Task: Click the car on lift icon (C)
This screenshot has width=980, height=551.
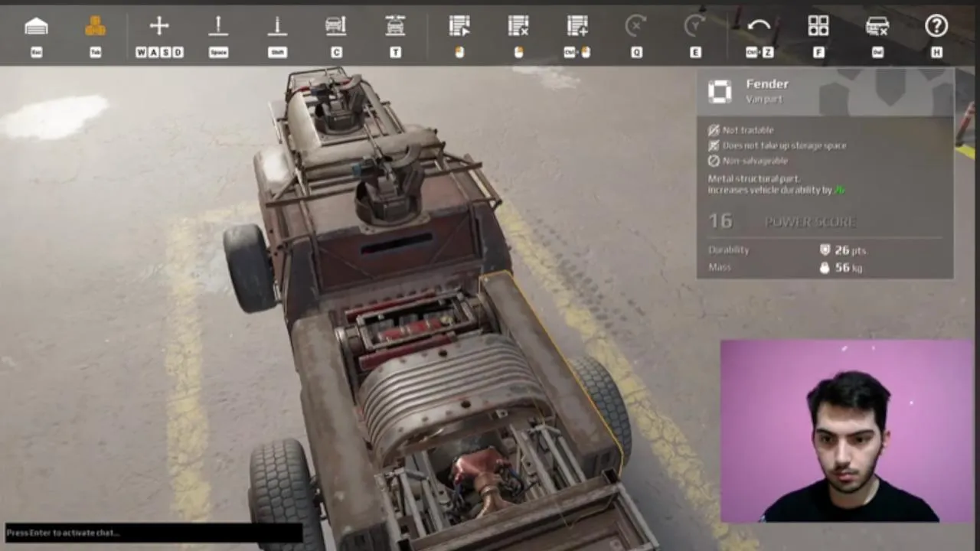Action: (x=336, y=26)
